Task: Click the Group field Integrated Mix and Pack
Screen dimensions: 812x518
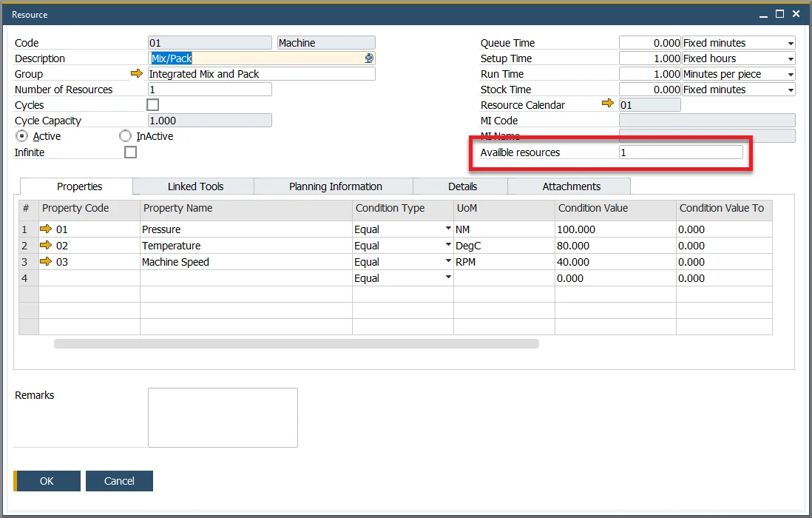Action: (262, 73)
